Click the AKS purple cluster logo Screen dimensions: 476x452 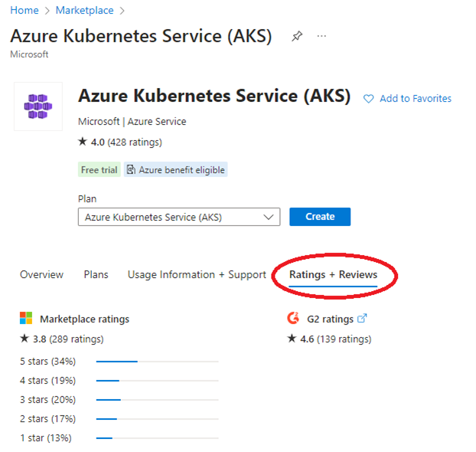coord(38,106)
